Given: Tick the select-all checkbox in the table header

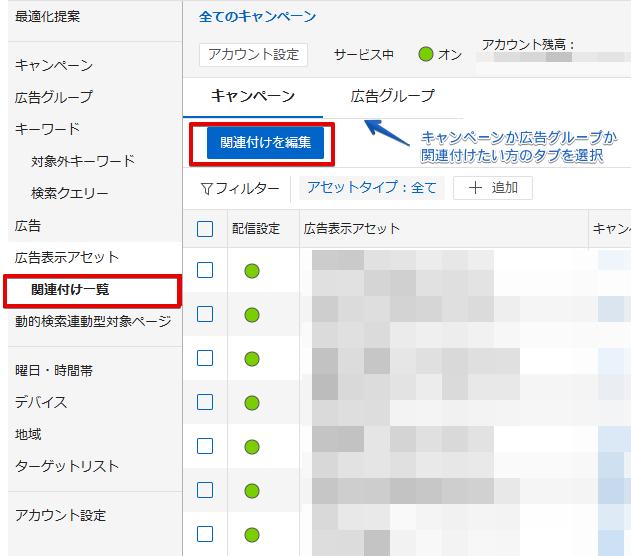Looking at the screenshot, I should pos(205,229).
